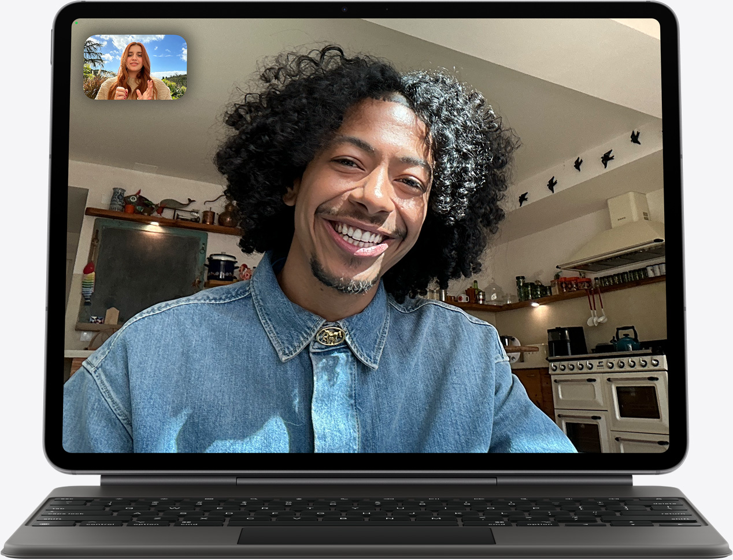Tap the green camera-in-use indicator dot
Viewport: 733px width, 560px height.
pos(76,23)
